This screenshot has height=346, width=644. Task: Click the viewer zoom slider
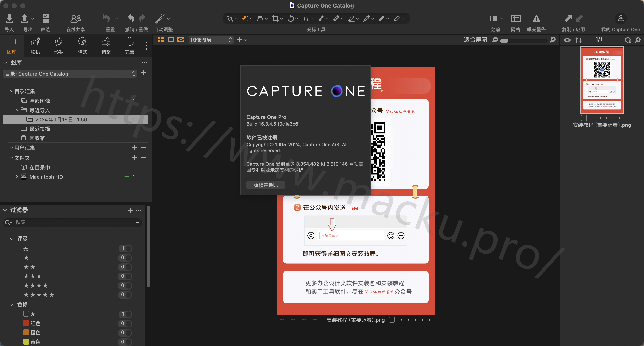coord(524,40)
